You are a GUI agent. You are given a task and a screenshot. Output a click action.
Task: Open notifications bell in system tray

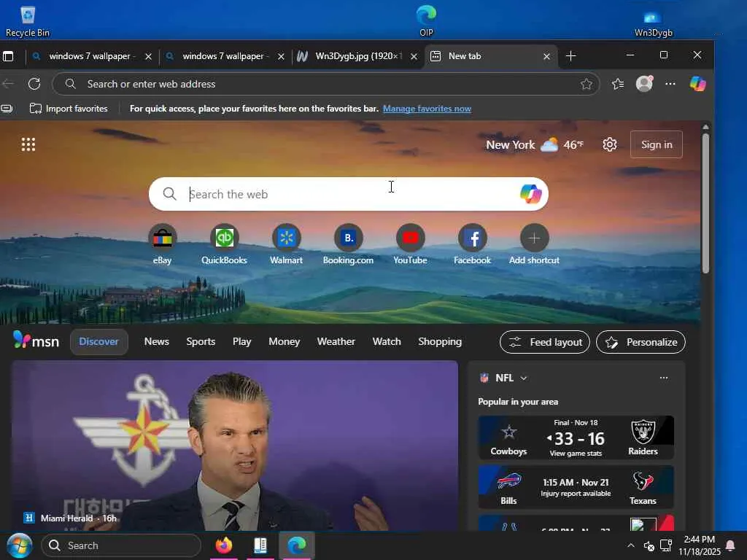729,545
